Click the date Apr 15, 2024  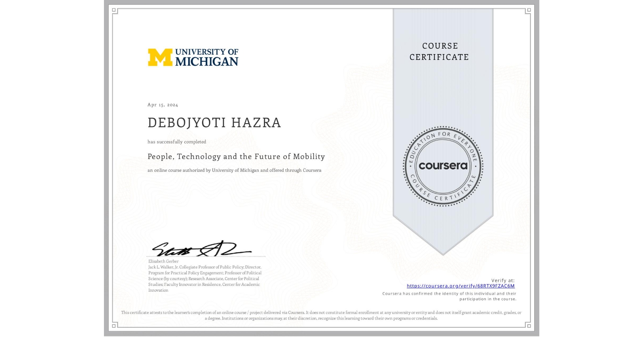pos(163,105)
